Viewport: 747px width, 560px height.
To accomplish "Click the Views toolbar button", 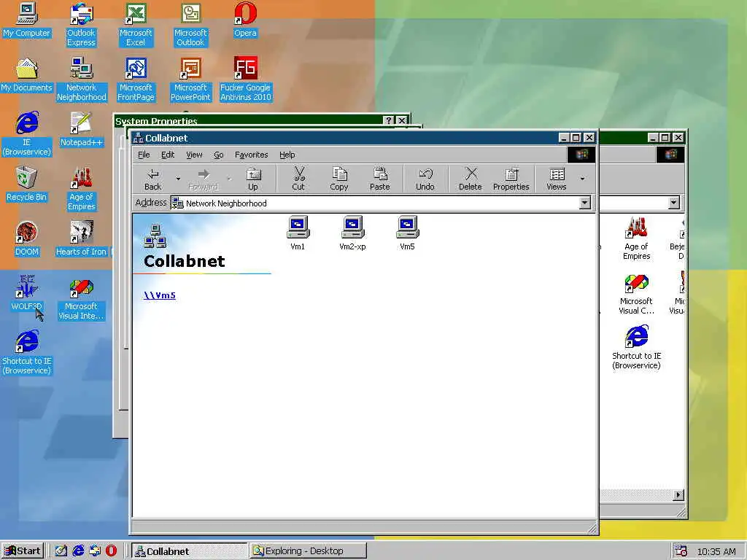I will tap(557, 179).
